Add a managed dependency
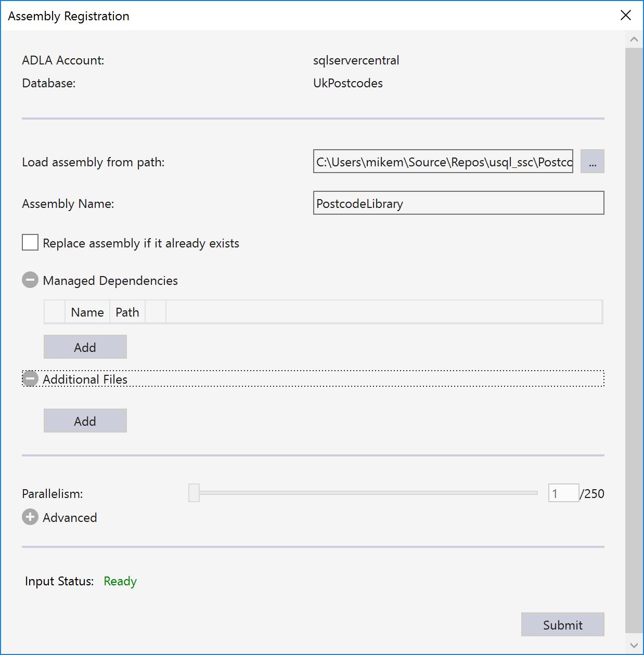Viewport: 644px width, 655px height. (85, 347)
